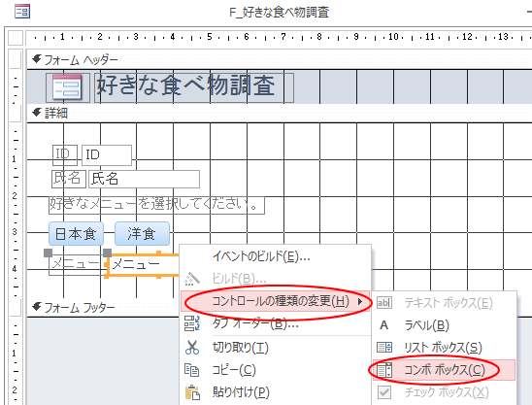Click the move handle of メニュー text box
Screen dimensions: 532x405
point(107,253)
